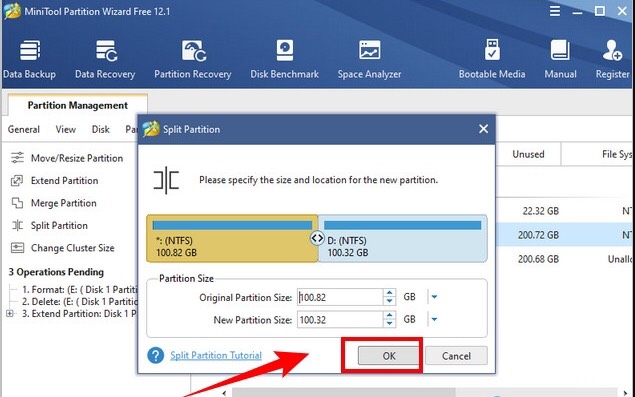Image resolution: width=635 pixels, height=397 pixels.
Task: Click the Original Partition Size field
Action: click(x=340, y=297)
